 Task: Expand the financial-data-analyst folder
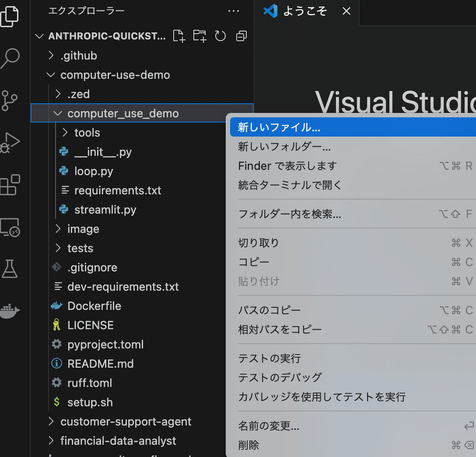51,441
